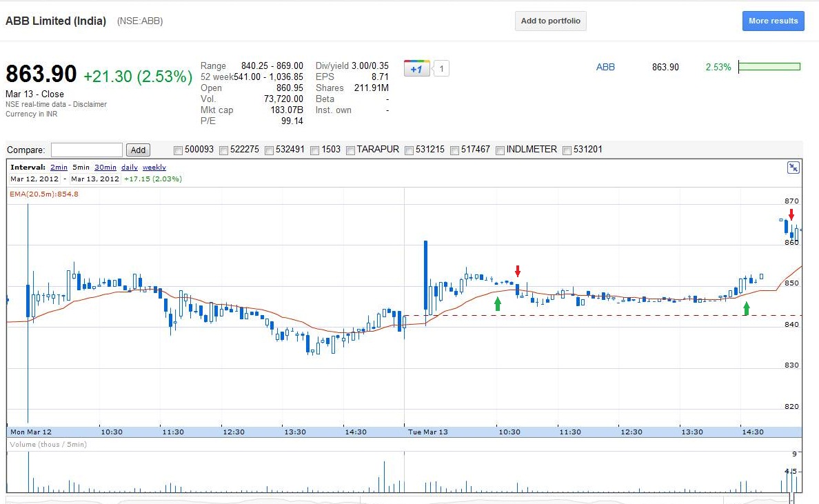Switch chart interval to weekly
Image resolution: width=819 pixels, height=504 pixels.
pos(154,167)
